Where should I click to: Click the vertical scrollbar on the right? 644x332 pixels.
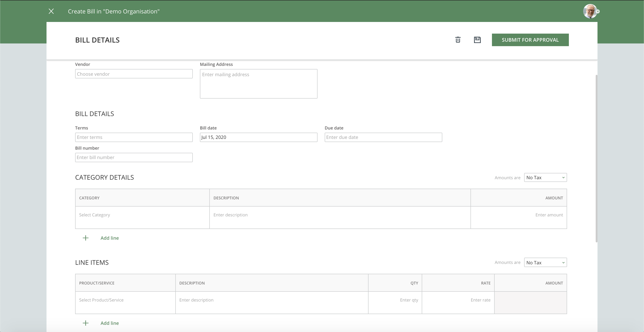point(596,158)
